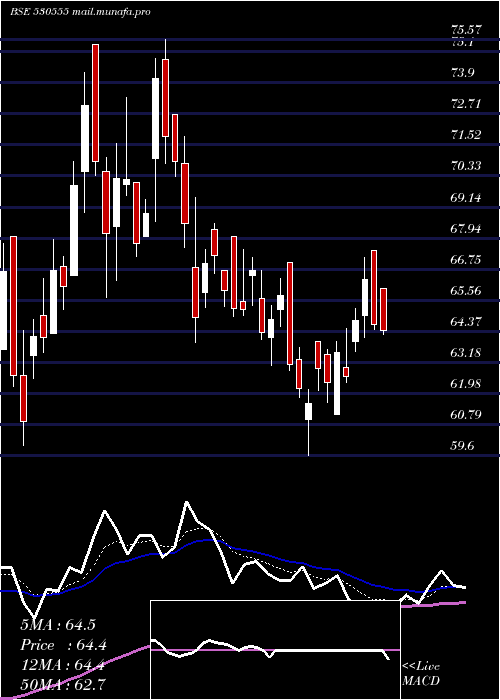Select the last red candlestick on the chart
500x700 pixels.
[383, 309]
